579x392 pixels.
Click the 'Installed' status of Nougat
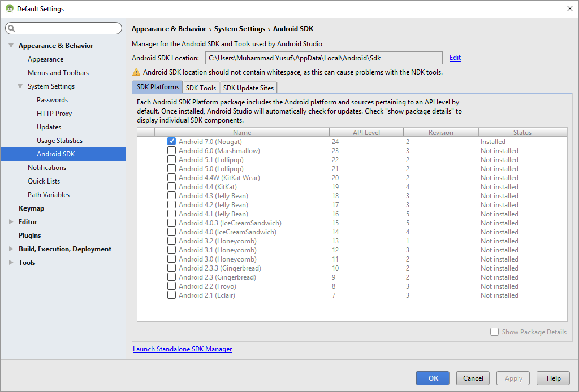[x=493, y=142]
